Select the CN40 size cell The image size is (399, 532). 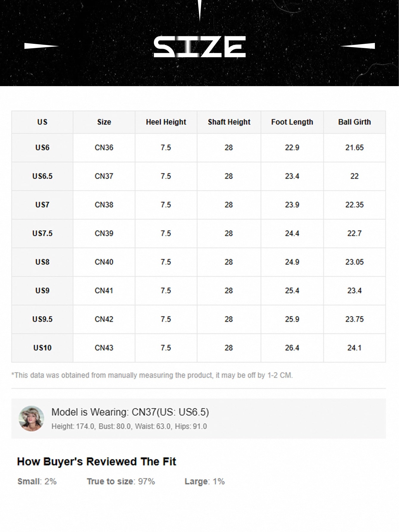click(x=104, y=262)
